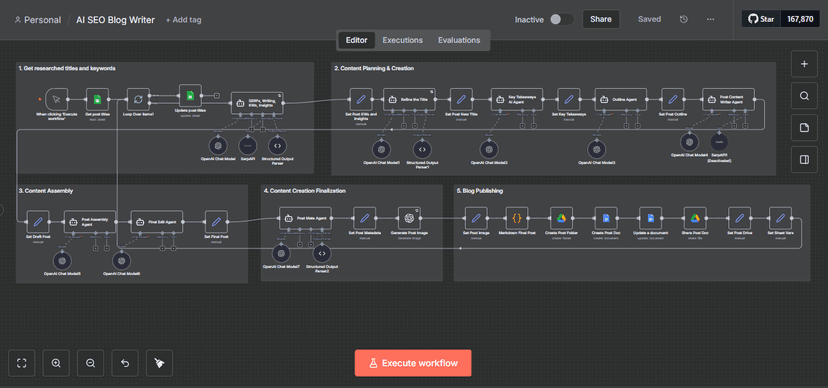
Task: Open workflow history clock icon
Action: click(684, 20)
